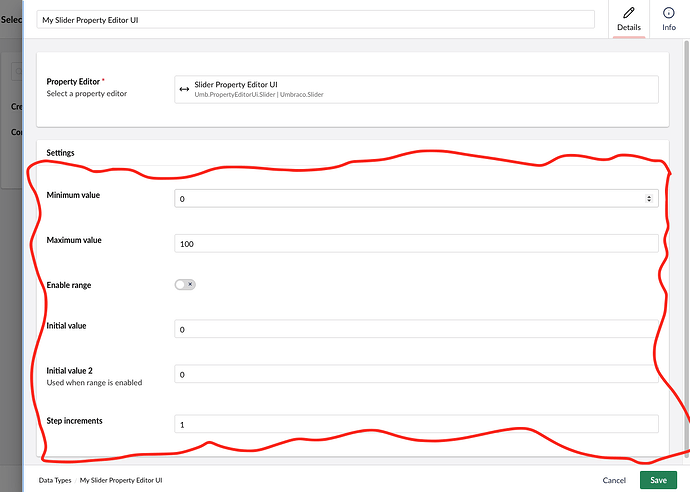690x492 pixels.
Task: Click the Minimum value stepper arrows
Action: coord(650,199)
